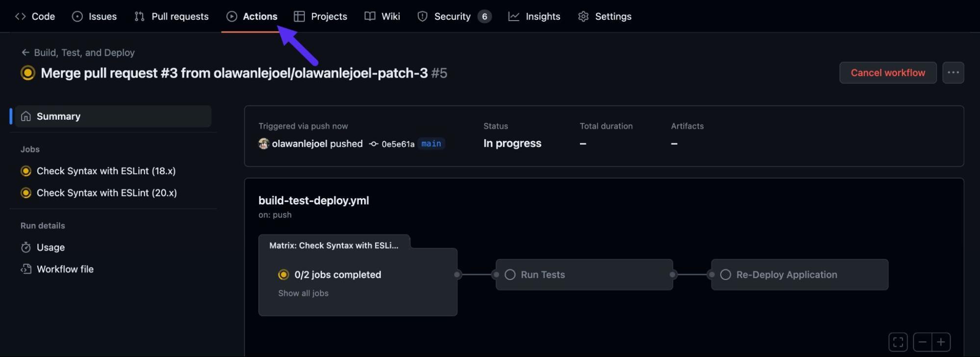Click the file code icon next to Workflow file
The height and width of the screenshot is (357, 980).
pos(26,269)
